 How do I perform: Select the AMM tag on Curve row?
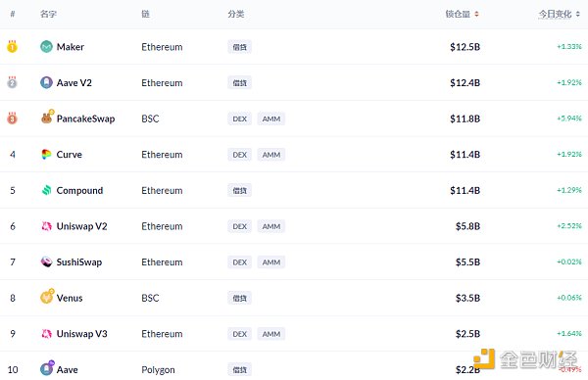tap(271, 155)
